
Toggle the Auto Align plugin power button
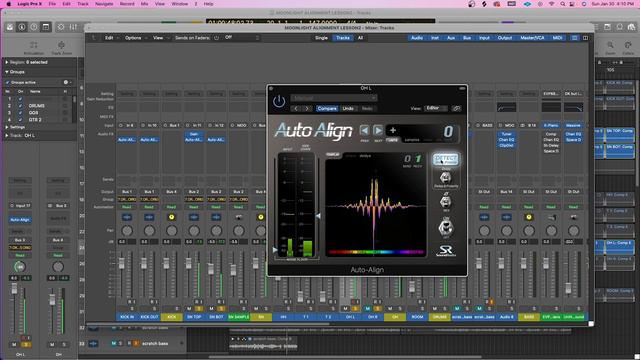[279, 101]
